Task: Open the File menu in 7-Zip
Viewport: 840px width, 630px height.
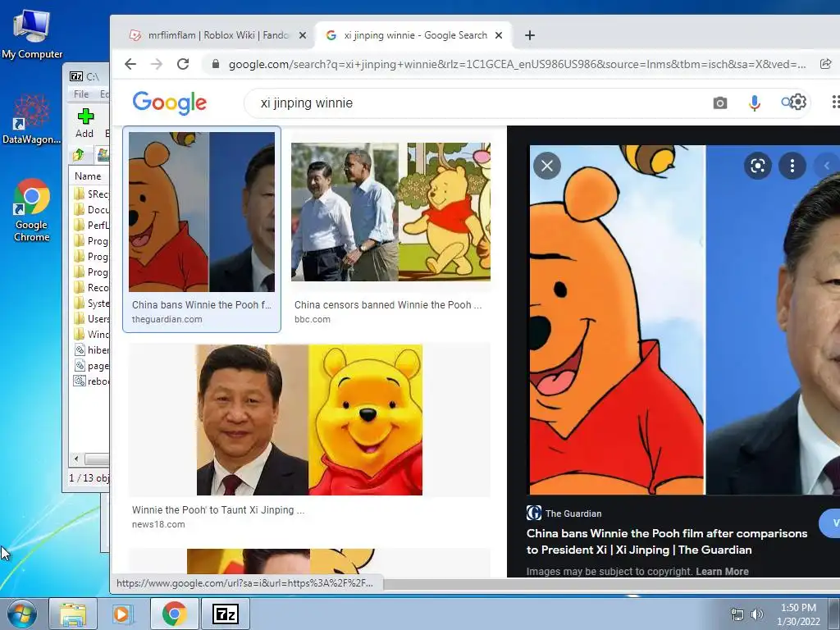Action: (x=81, y=94)
